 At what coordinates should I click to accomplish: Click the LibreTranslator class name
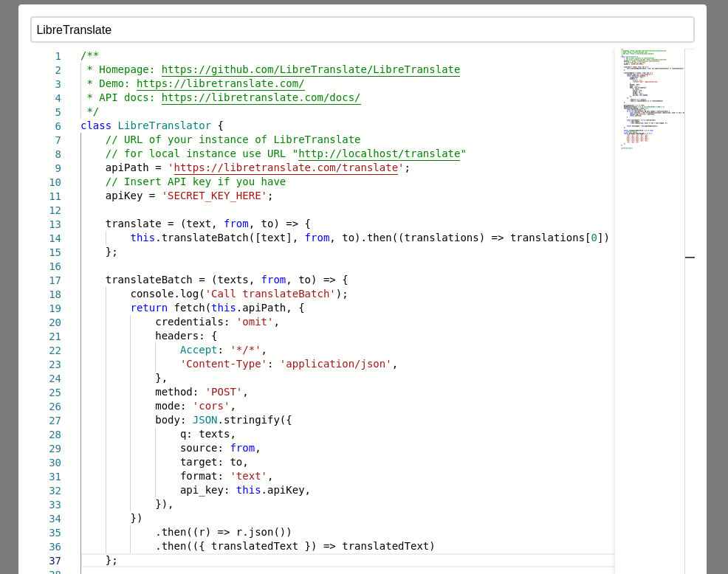click(x=165, y=125)
